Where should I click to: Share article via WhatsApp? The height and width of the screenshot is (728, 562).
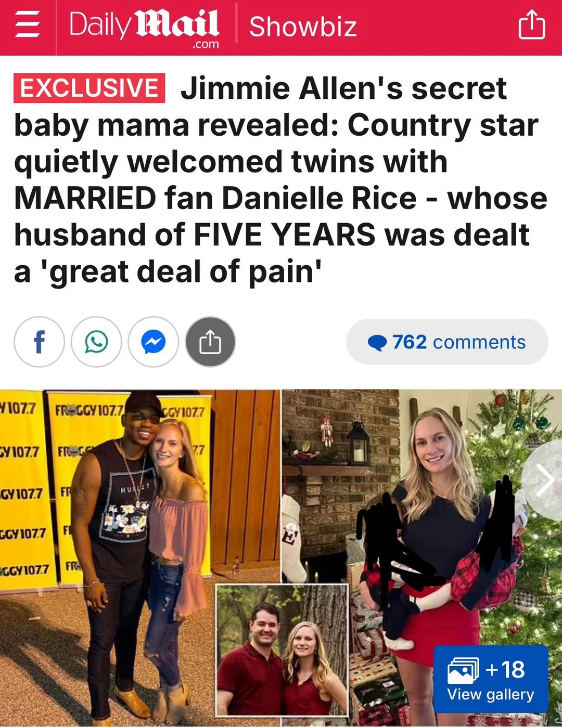(x=96, y=342)
